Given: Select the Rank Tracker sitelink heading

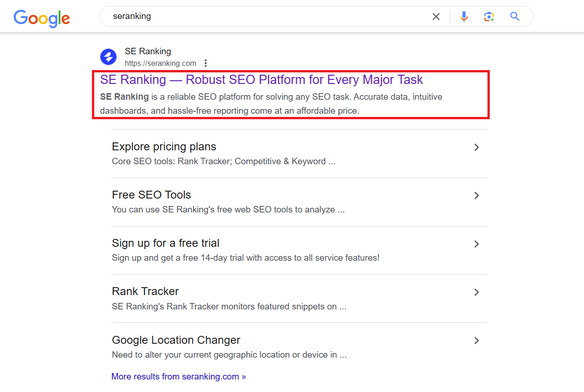Looking at the screenshot, I should [145, 291].
